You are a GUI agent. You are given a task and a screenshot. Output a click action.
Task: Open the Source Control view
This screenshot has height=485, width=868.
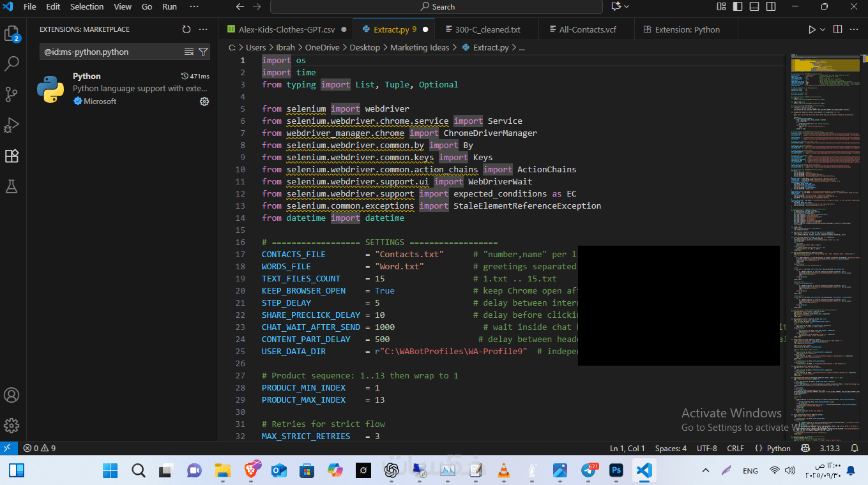pos(11,94)
